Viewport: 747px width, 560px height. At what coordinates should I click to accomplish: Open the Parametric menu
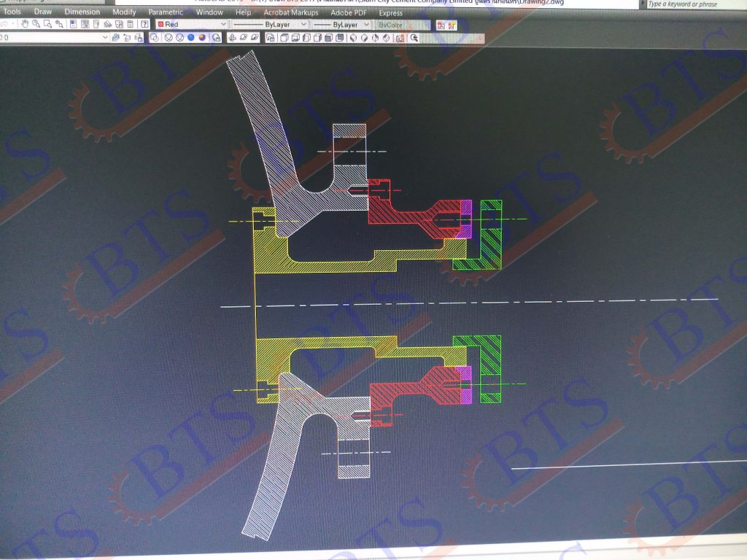coord(166,12)
